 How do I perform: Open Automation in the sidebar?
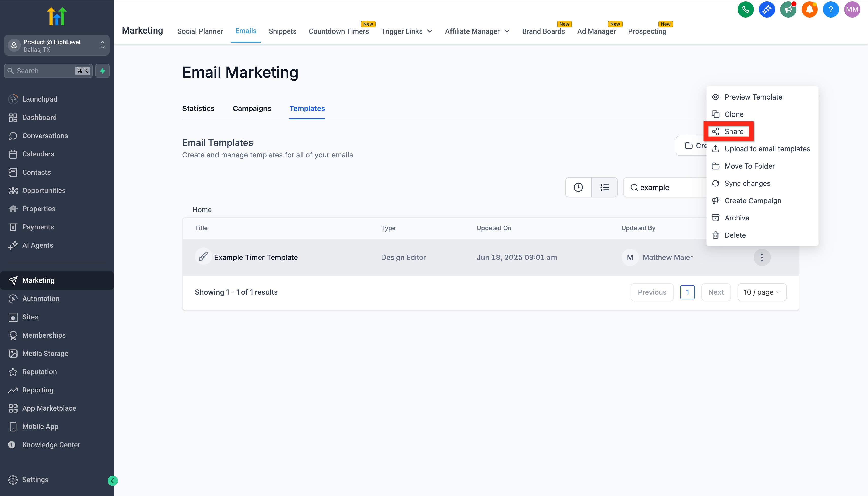pos(41,299)
